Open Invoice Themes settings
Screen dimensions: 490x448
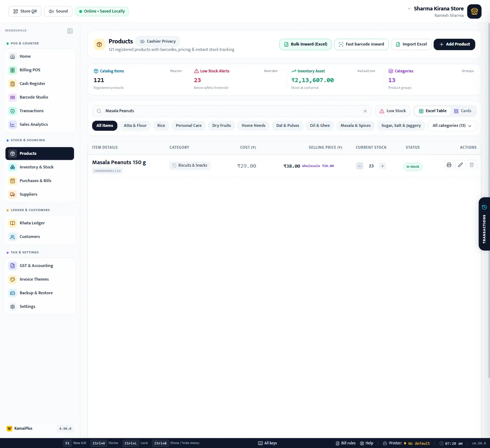click(x=40, y=279)
